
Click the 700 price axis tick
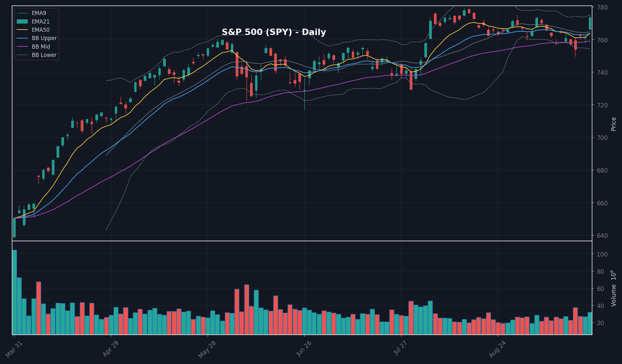[x=602, y=138]
